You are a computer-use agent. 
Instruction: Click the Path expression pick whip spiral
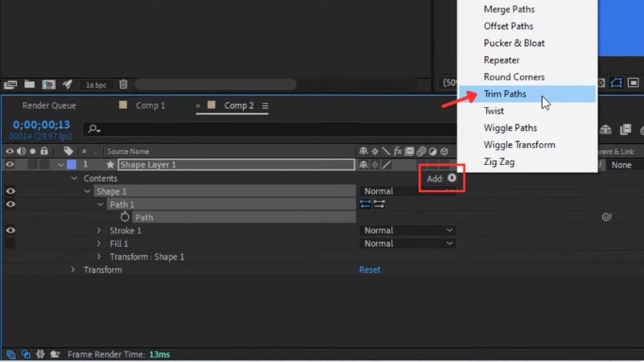click(607, 216)
